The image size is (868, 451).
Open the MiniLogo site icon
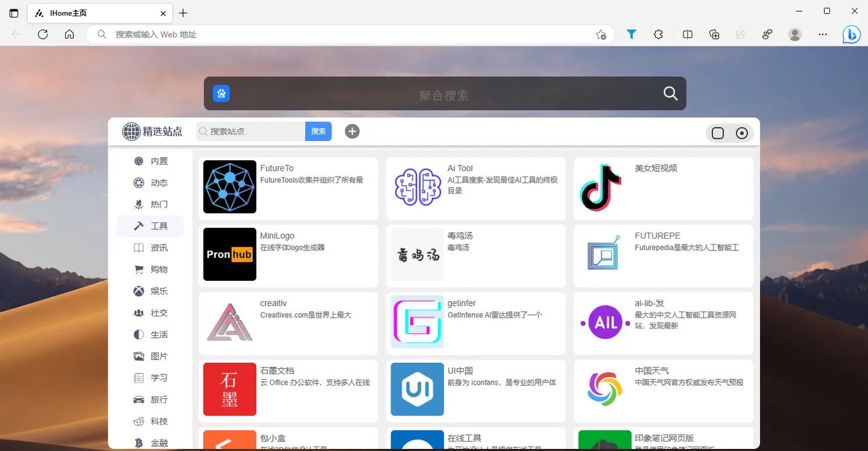point(230,254)
